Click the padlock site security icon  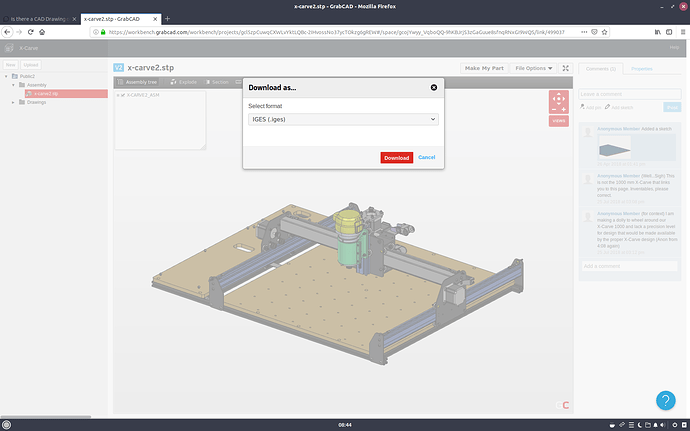[103, 32]
